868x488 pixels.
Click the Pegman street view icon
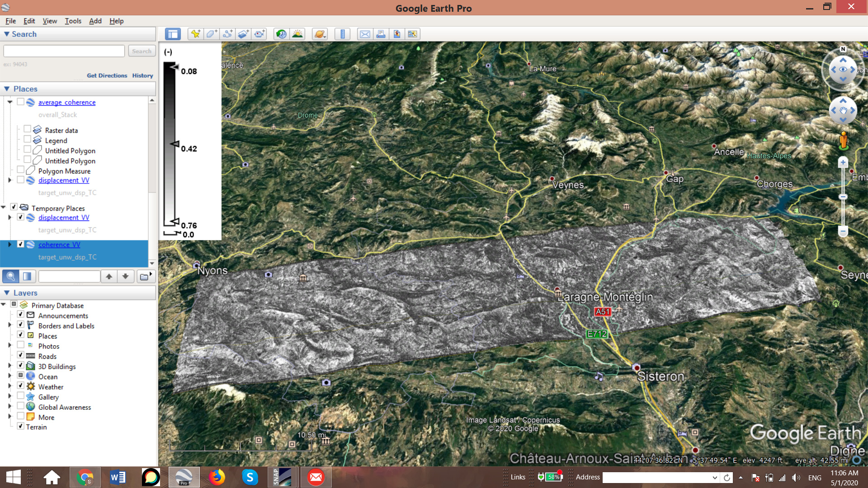coord(843,141)
